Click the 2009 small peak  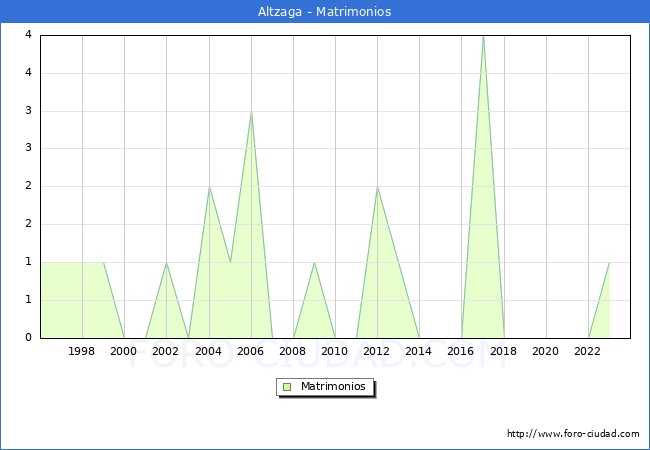(x=314, y=263)
